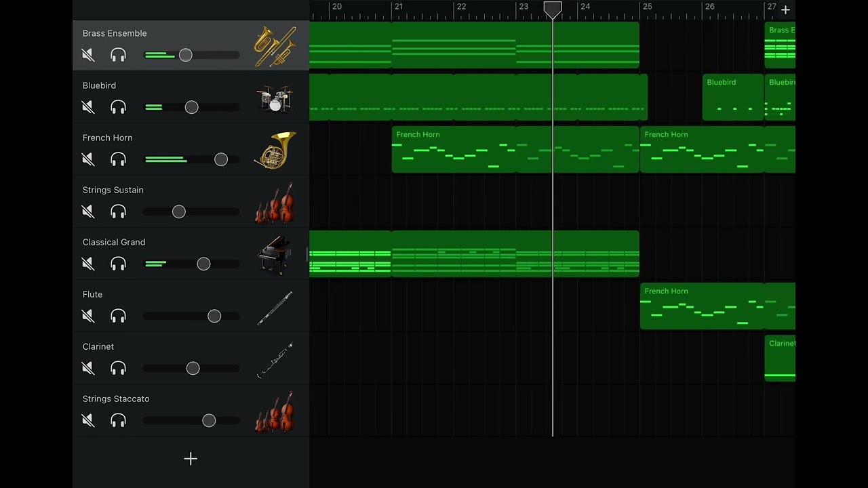Click the Brass Ensemble volume slider knob
868x488 pixels.
185,55
